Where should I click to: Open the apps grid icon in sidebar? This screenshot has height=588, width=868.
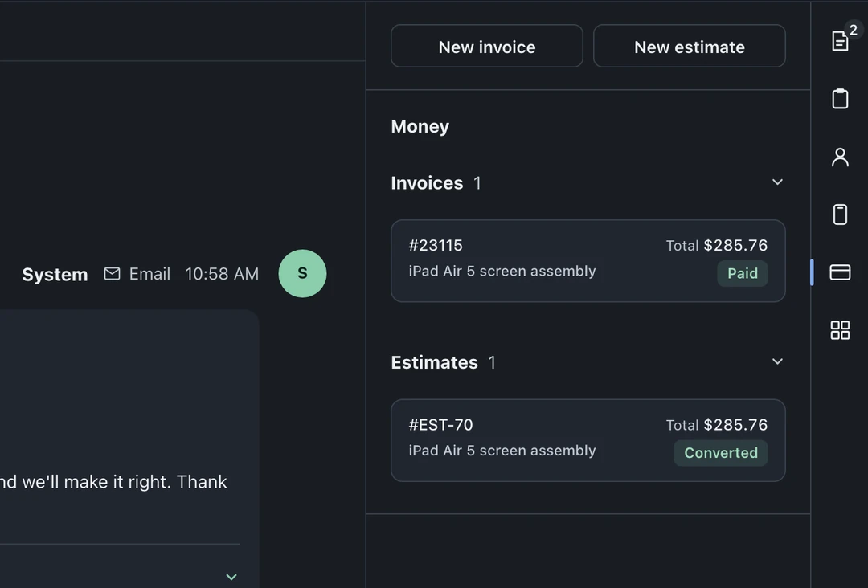click(841, 330)
